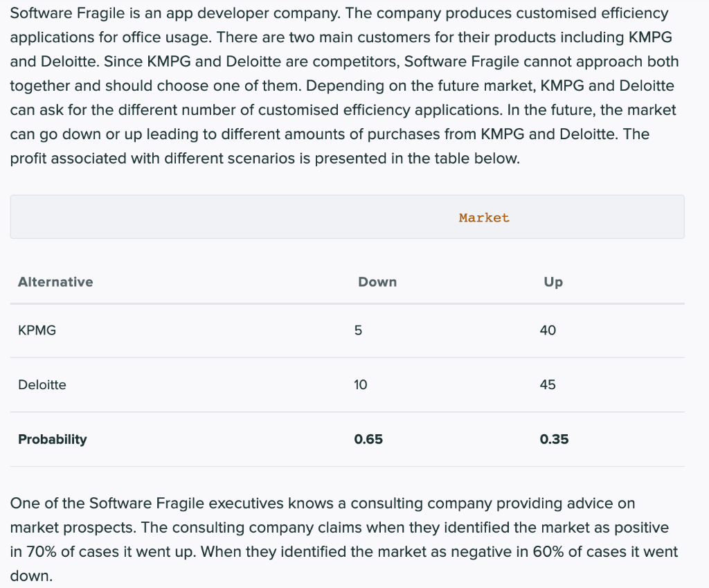709x588 pixels.
Task: Select the 0.65 probability cell
Action: (368, 439)
